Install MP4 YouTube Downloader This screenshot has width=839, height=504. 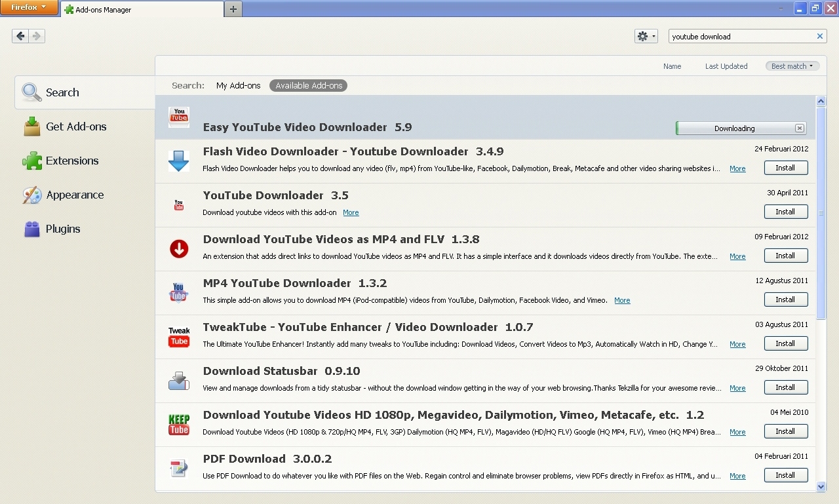[786, 300]
